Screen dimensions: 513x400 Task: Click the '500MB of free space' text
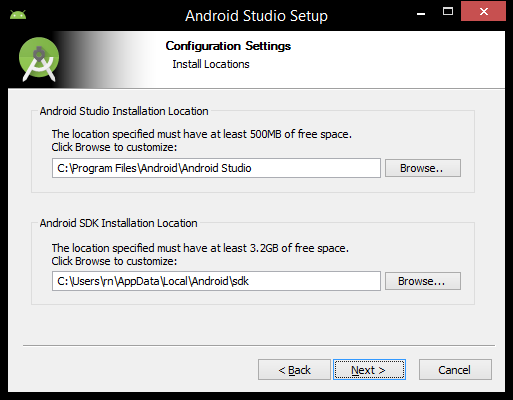coord(300,134)
